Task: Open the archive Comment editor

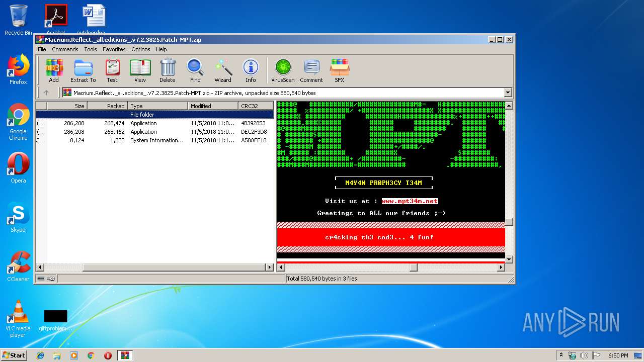Action: tap(311, 70)
